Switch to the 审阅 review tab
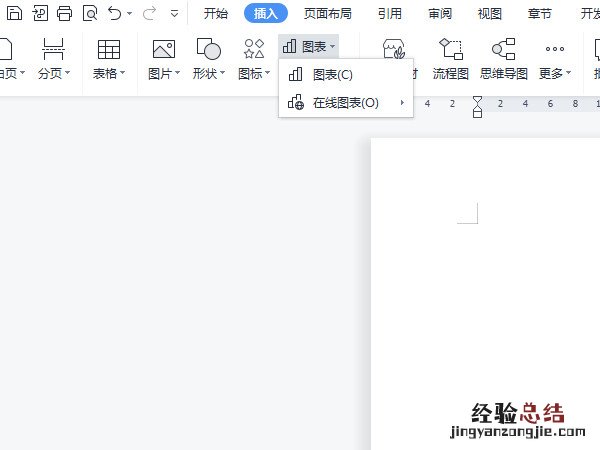Screen dimensions: 600x450 440,13
